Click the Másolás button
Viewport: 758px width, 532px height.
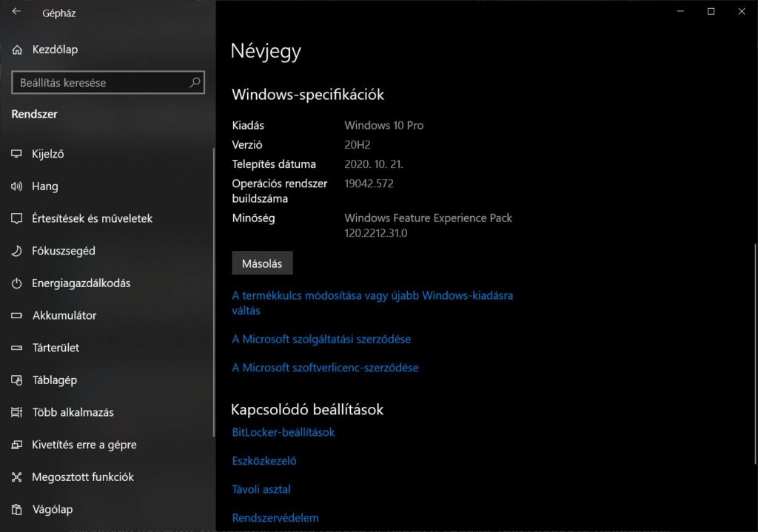coord(262,263)
